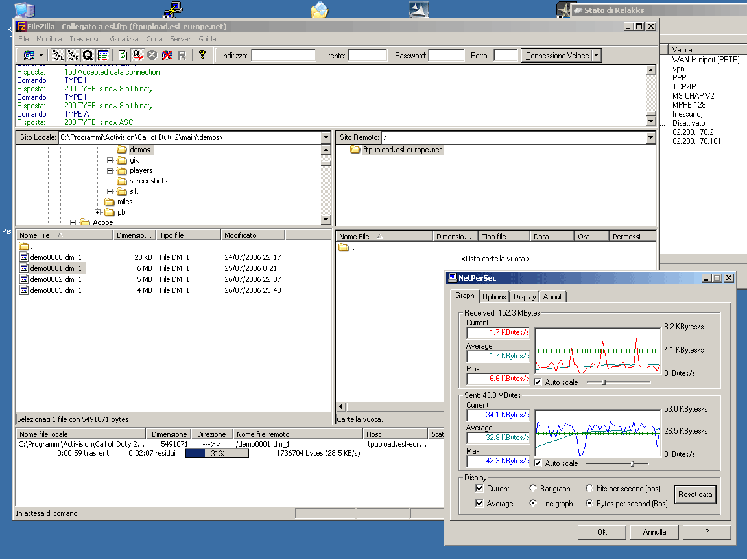The image size is (747, 560).
Task: Open the Sito Locale path dropdown
Action: point(326,137)
